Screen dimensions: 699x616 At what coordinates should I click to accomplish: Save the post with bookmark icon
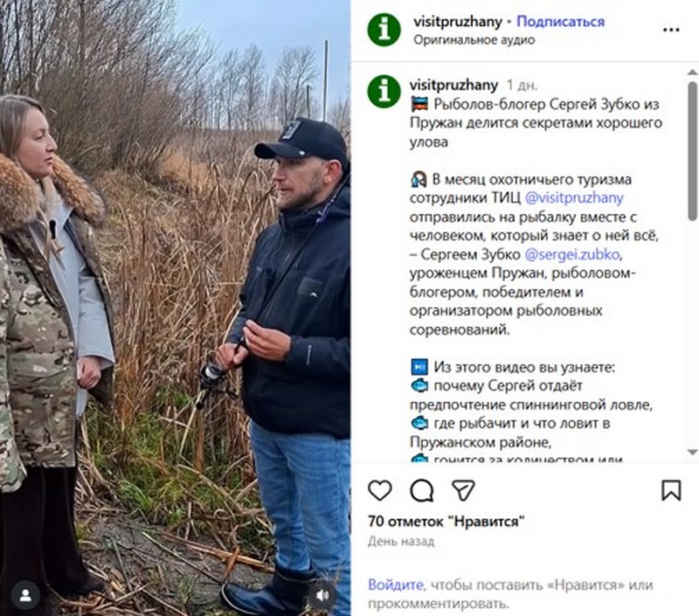pyautogui.click(x=671, y=490)
